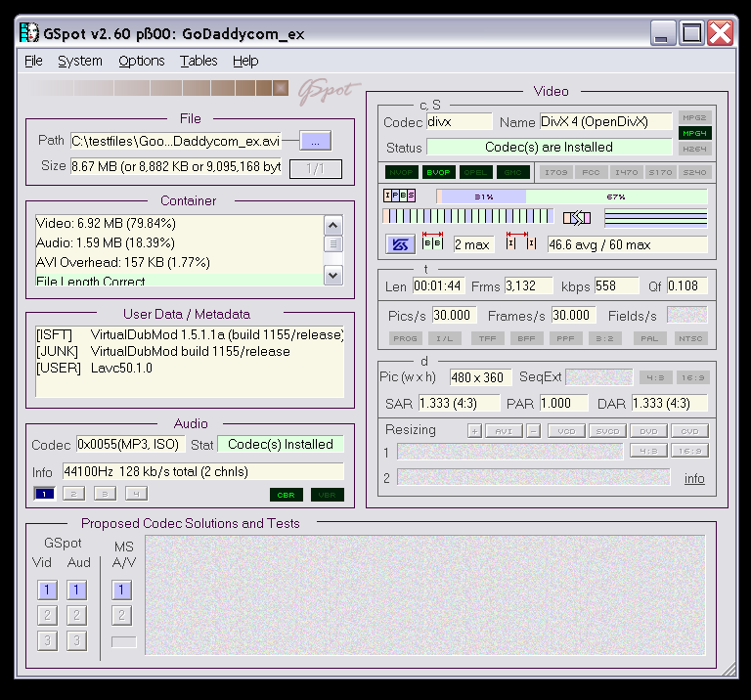Click the frame order arrow icon
This screenshot has width=751, height=700.
(577, 218)
